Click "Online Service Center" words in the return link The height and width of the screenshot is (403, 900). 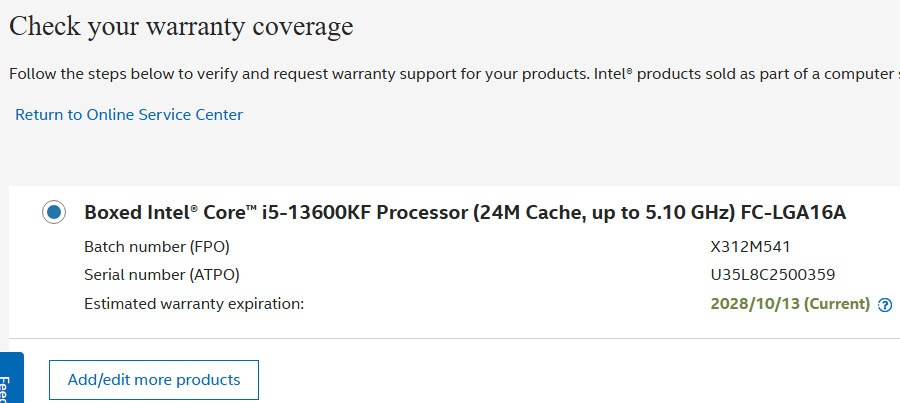click(x=165, y=115)
